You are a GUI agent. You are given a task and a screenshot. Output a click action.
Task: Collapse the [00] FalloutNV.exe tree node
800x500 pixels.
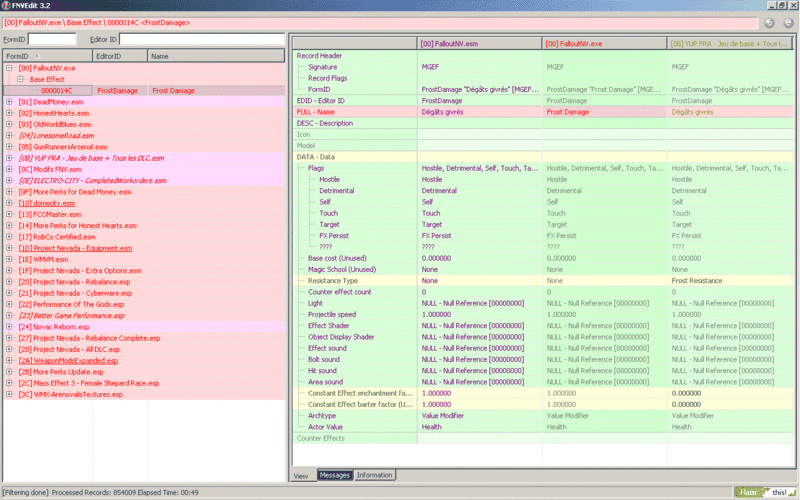pos(9,68)
